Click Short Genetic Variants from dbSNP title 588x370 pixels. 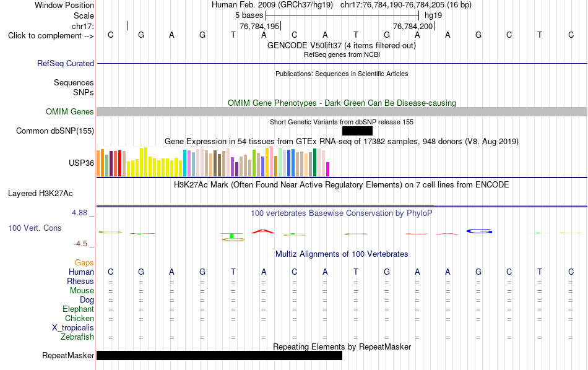pyautogui.click(x=342, y=123)
